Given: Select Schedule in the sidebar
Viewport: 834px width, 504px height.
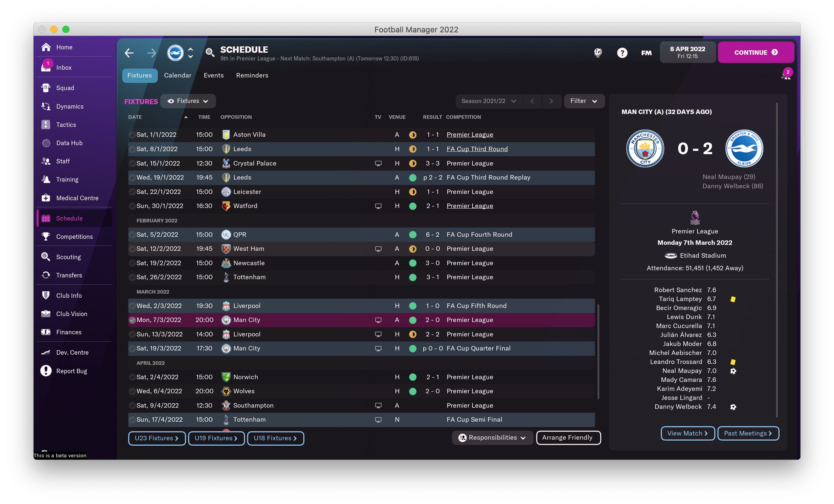Looking at the screenshot, I should click(74, 218).
